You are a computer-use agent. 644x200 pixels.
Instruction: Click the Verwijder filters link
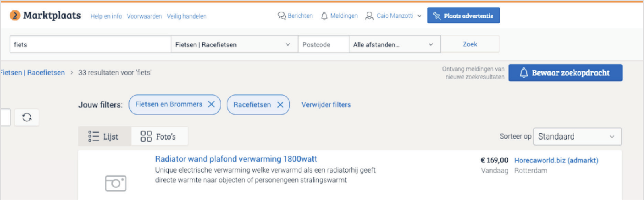326,105
